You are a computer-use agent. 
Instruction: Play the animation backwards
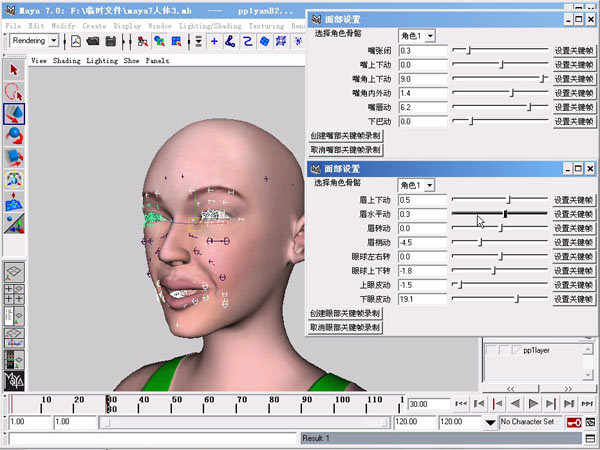coord(515,404)
